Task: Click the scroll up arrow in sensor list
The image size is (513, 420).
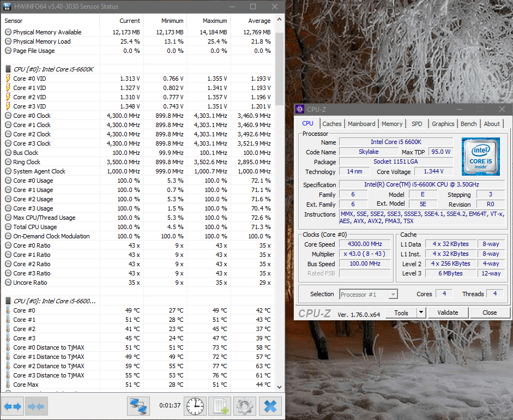Action: [280, 19]
